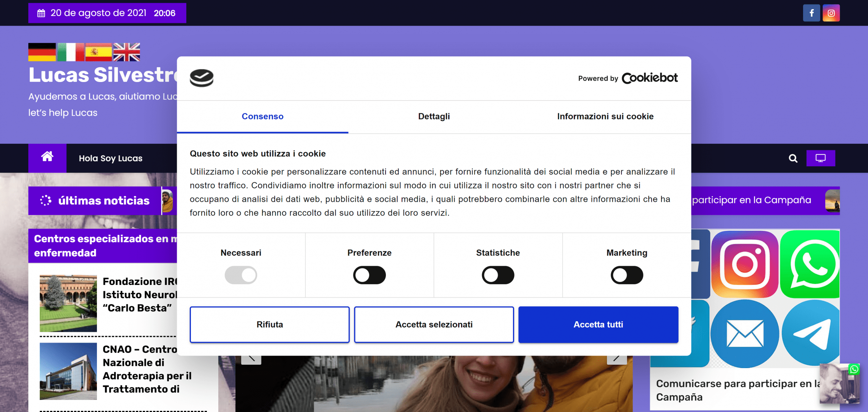Click the Carlo Besta building thumbnail
Image resolution: width=868 pixels, height=412 pixels.
68,303
